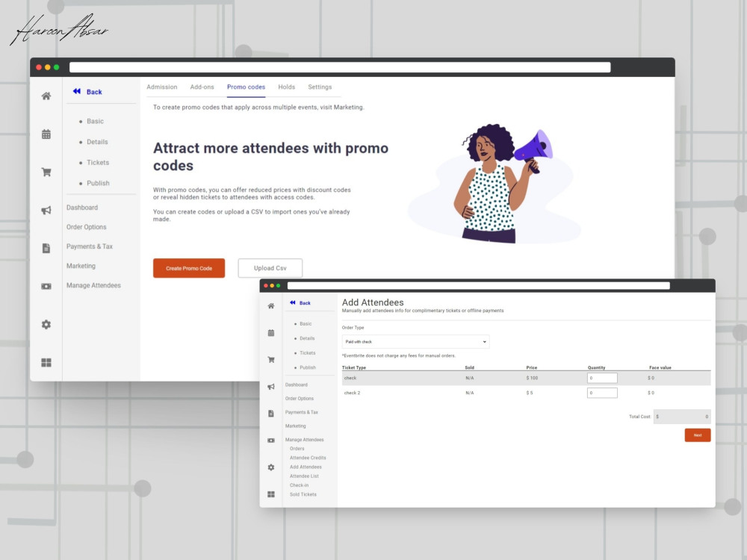
Task: Open Order Options in Add Attendees window
Action: [300, 399]
